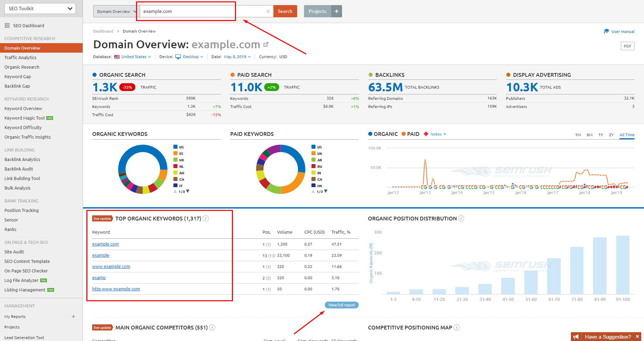The width and height of the screenshot is (644, 341).
Task: Open Organic Research in sidebar
Action: (x=22, y=67)
